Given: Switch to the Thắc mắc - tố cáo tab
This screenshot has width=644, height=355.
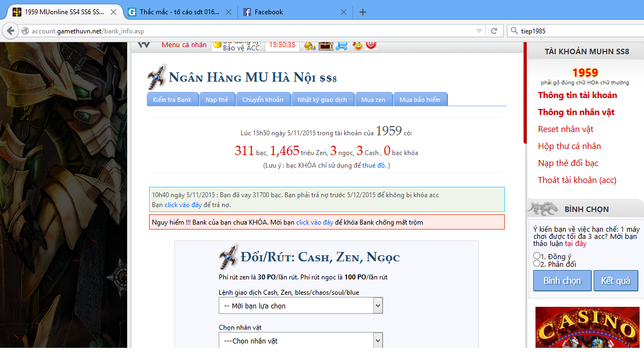Looking at the screenshot, I should (179, 12).
